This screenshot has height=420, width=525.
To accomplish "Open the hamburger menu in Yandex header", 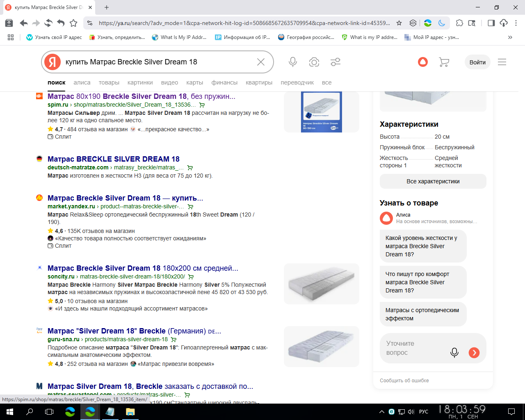I will click(502, 62).
